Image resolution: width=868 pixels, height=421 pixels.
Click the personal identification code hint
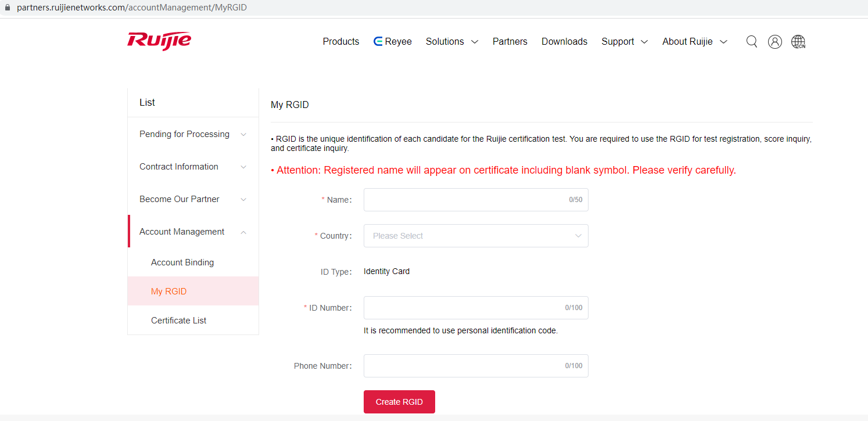pos(461,330)
